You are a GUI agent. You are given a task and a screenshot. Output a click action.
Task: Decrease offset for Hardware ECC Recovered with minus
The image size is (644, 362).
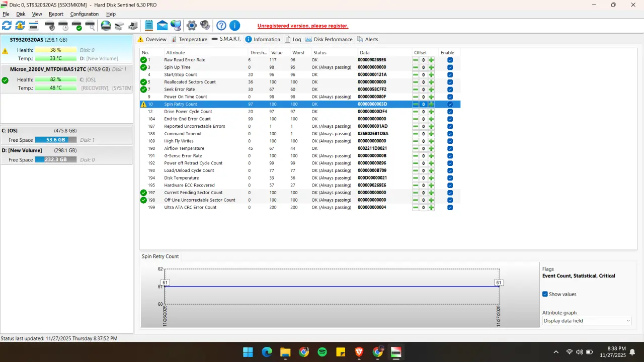[416, 186]
